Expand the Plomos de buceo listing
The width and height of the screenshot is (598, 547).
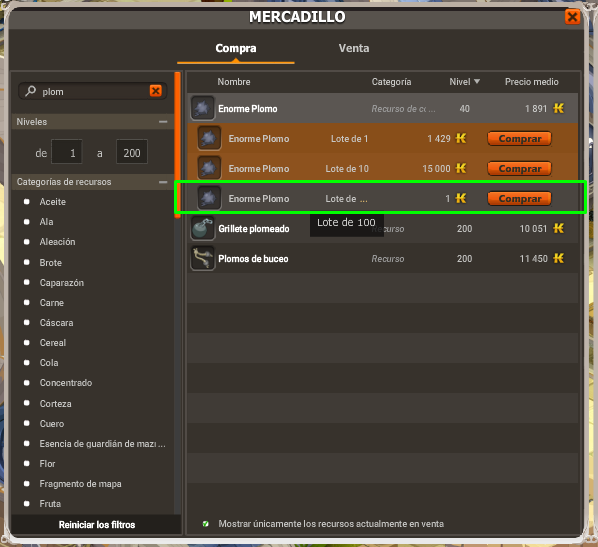tap(383, 258)
